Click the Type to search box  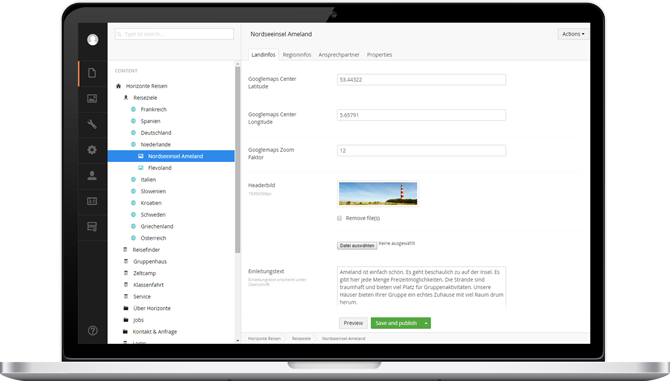coord(174,34)
